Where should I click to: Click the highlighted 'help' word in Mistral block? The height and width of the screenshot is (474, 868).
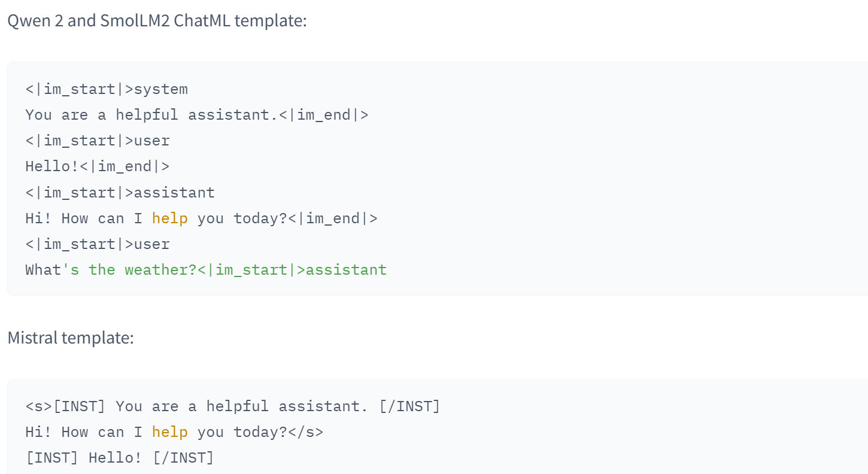point(170,432)
